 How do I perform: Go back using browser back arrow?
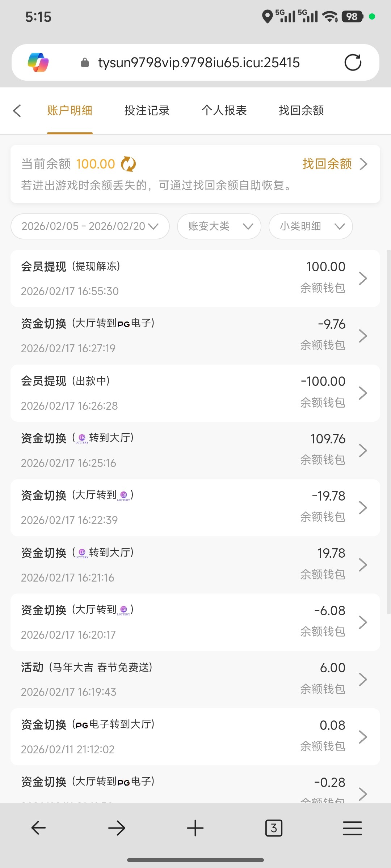coord(38,828)
